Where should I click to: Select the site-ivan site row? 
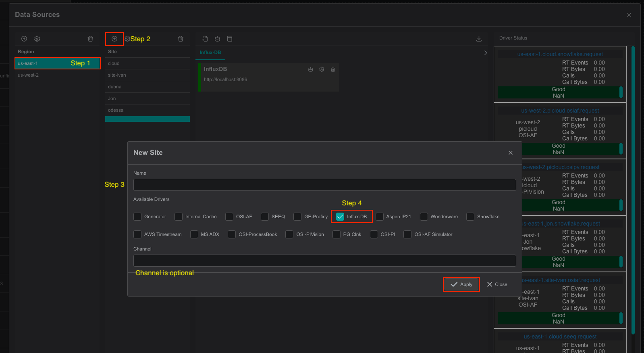(x=147, y=75)
